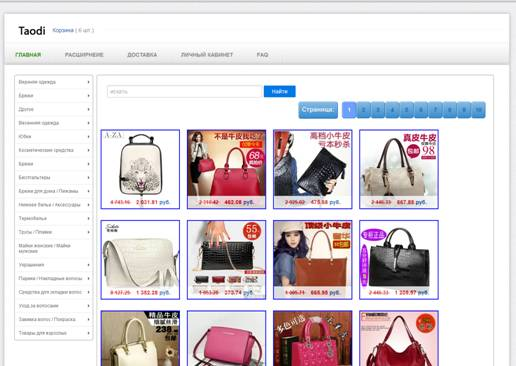Screen dimensions: 516x366
Task: Open the Личный кабинет tab
Action: point(207,55)
